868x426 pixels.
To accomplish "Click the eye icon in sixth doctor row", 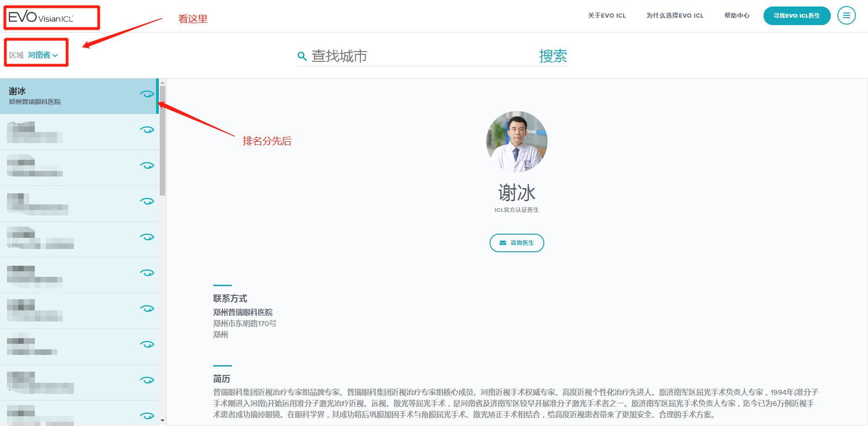I will tap(147, 273).
